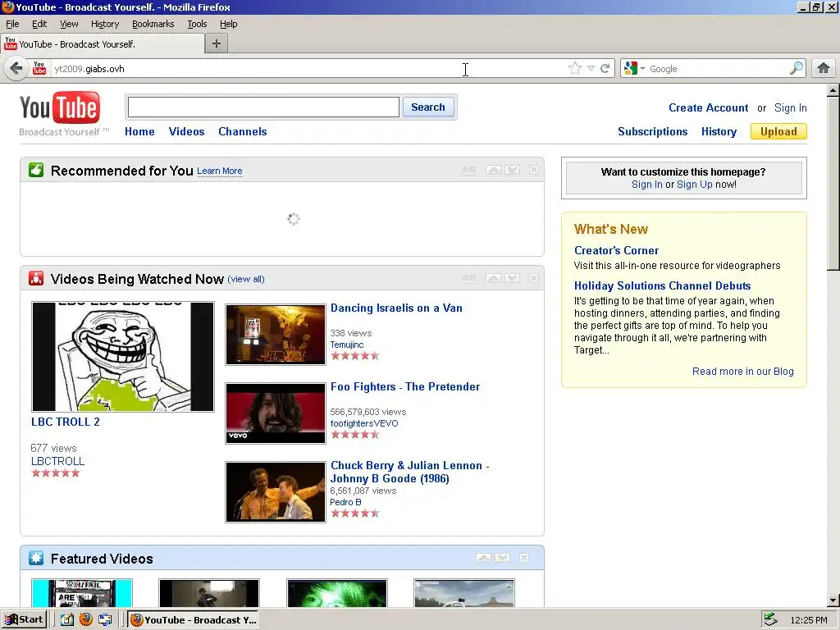Select the YouTube - Broadcast Yourself tab
The image size is (840, 630).
coord(103,44)
